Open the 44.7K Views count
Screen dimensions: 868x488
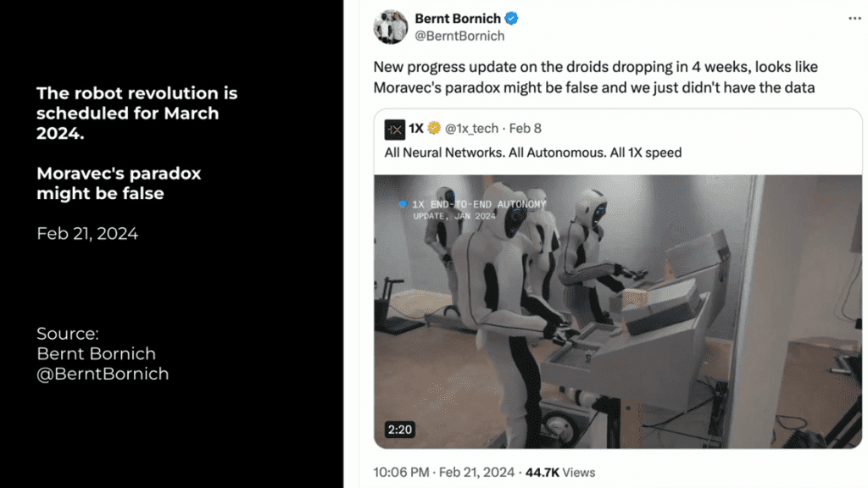pos(560,472)
